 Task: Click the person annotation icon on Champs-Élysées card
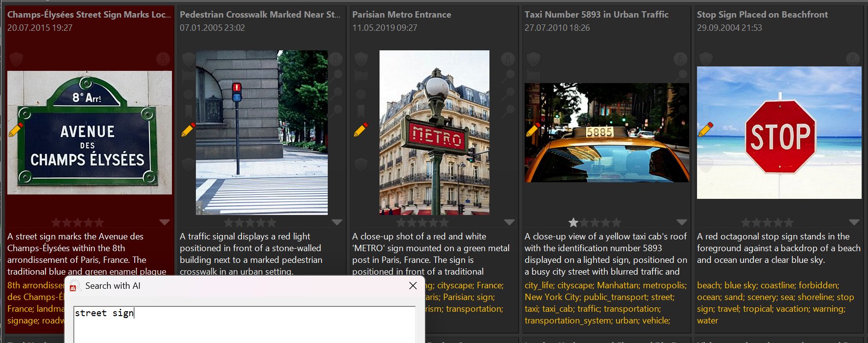pos(163,59)
